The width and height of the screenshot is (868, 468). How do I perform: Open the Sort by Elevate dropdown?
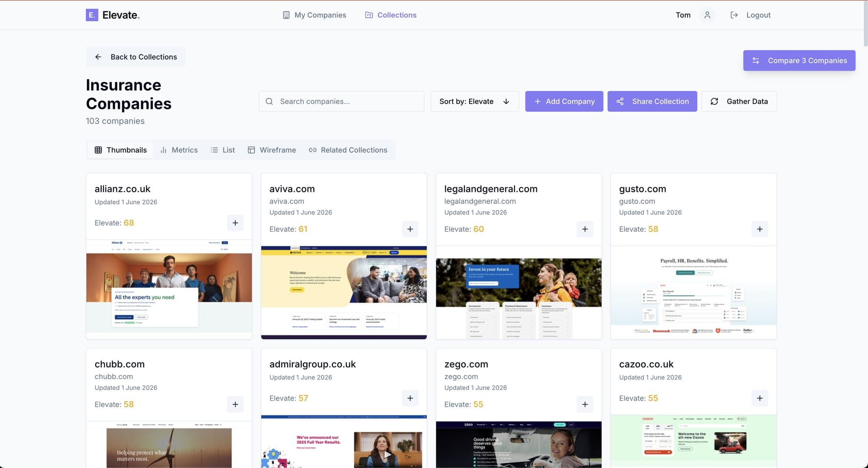(474, 101)
